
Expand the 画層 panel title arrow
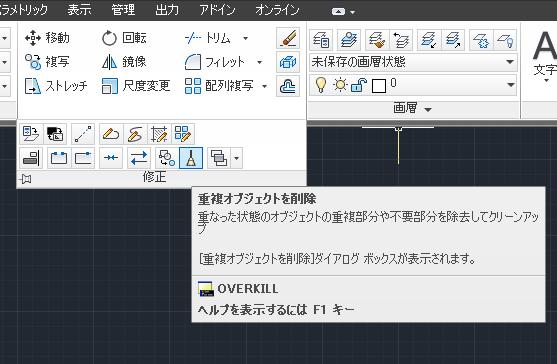[428, 109]
